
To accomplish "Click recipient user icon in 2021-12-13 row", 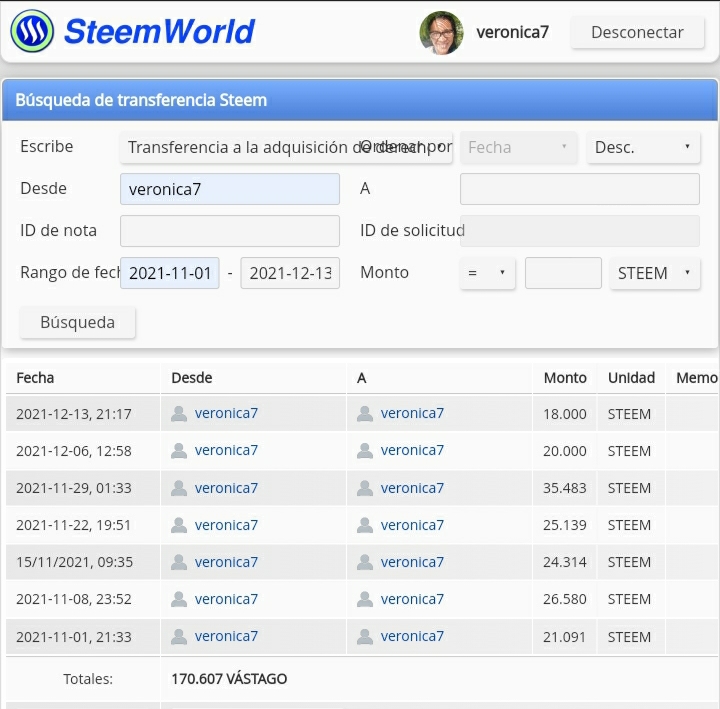I will pos(365,414).
